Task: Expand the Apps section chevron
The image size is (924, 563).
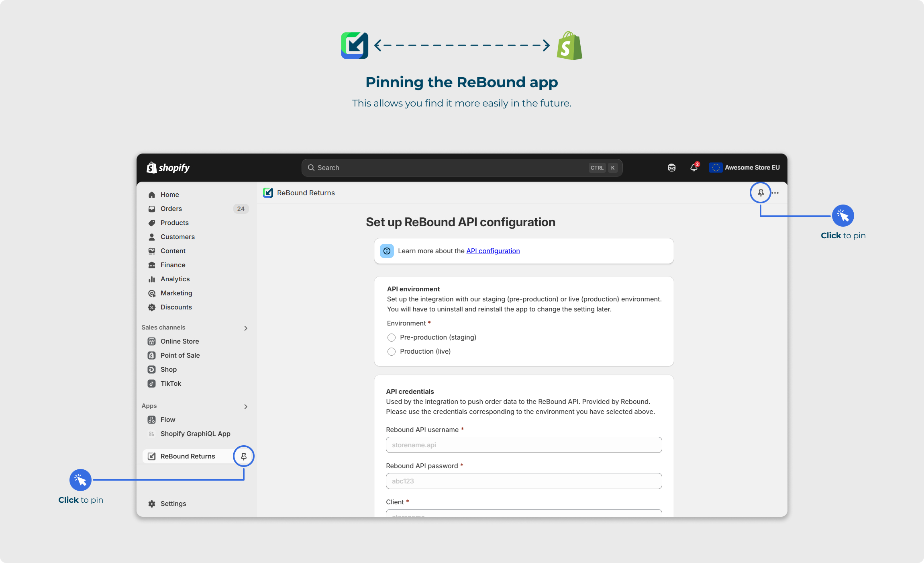Action: (x=246, y=406)
